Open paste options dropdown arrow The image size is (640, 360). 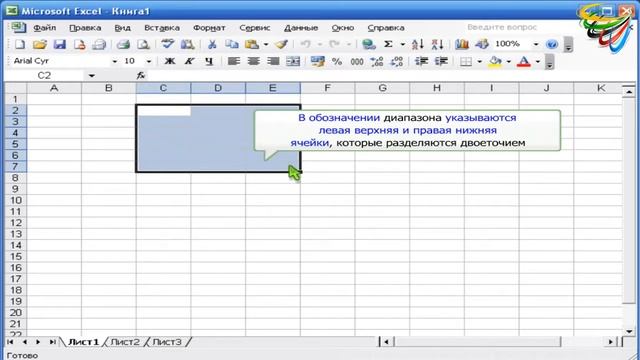pyautogui.click(x=266, y=44)
